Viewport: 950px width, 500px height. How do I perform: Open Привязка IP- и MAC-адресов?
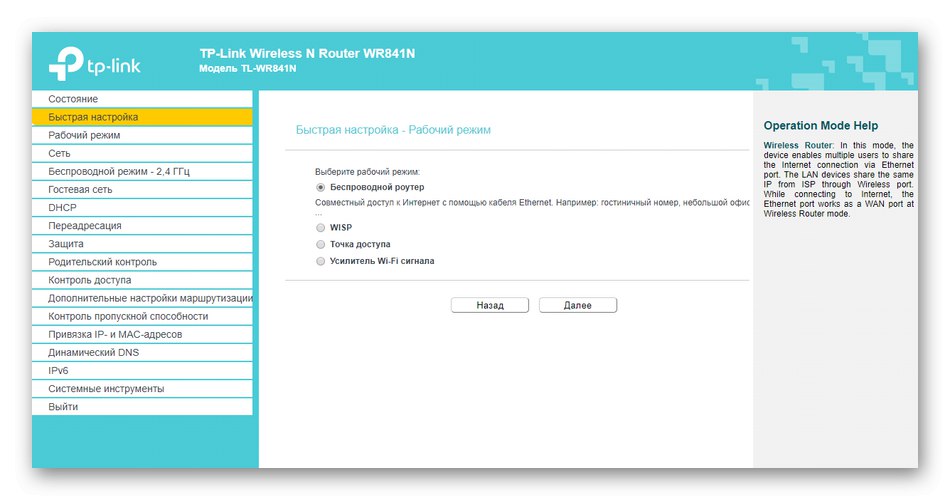(142, 335)
